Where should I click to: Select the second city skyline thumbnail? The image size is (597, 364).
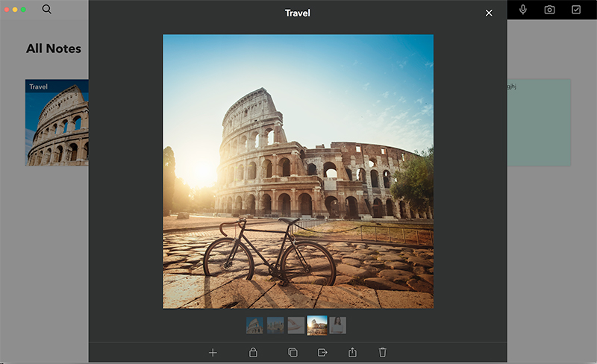point(275,325)
